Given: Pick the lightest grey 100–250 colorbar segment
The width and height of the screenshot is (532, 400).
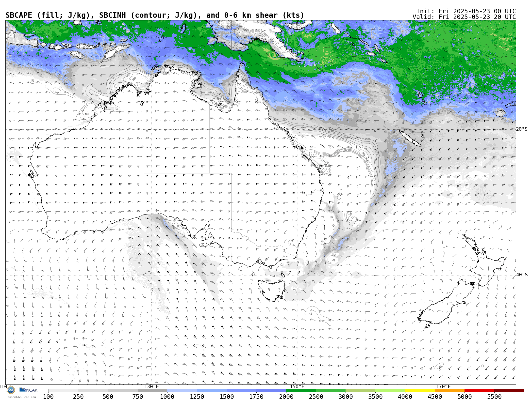Looking at the screenshot, I should (x=63, y=391).
